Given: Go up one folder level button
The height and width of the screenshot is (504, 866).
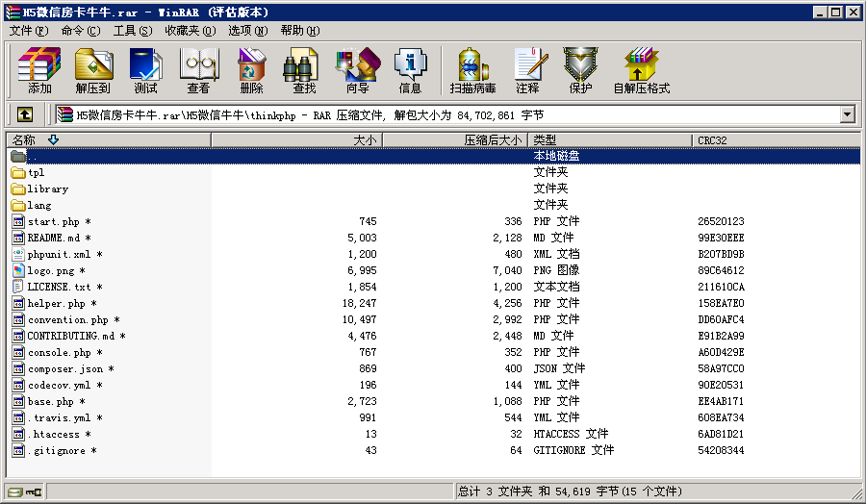Looking at the screenshot, I should point(25,114).
